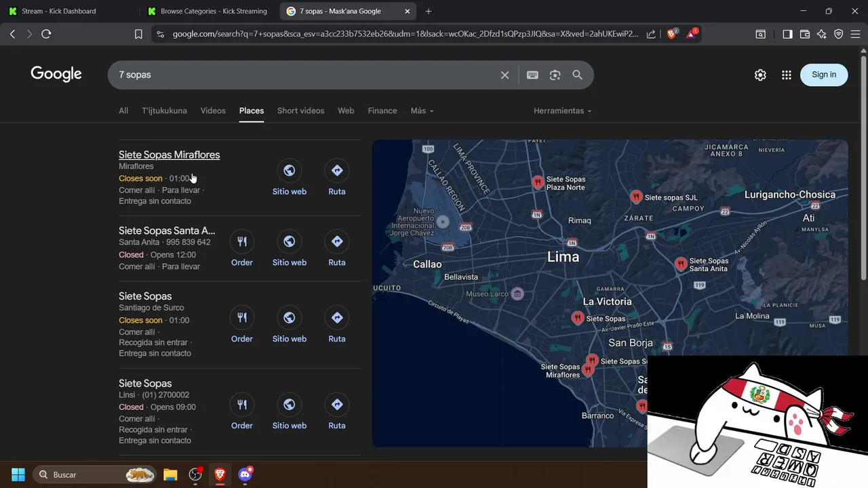This screenshot has width=868, height=488.
Task: Open Google settings gear
Action: 760,75
